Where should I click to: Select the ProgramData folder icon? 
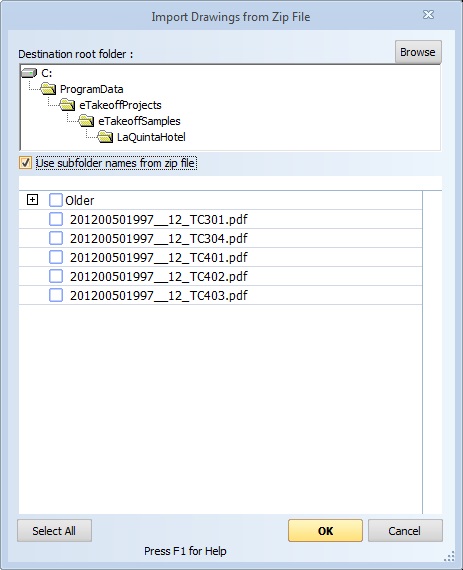(x=48, y=89)
